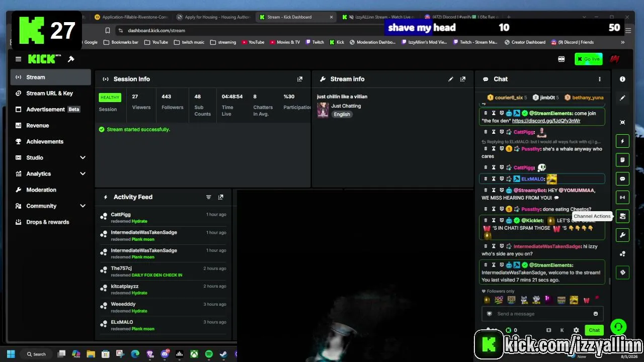Open Drops & rewards page

pyautogui.click(x=50, y=222)
